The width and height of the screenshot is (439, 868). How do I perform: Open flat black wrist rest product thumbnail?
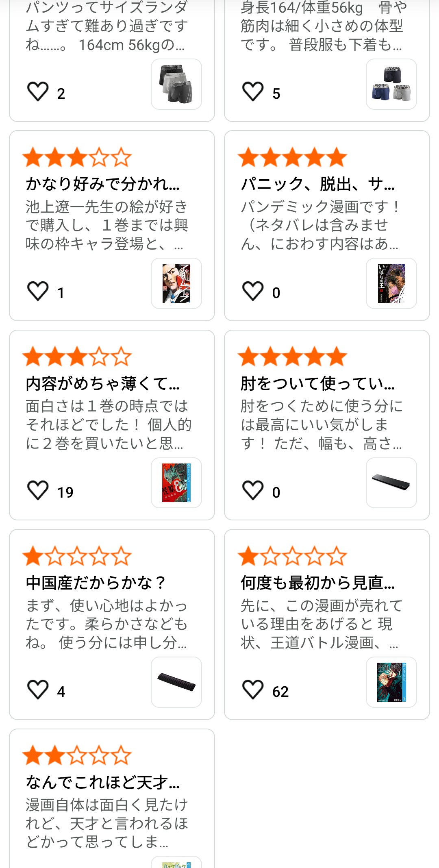391,483
